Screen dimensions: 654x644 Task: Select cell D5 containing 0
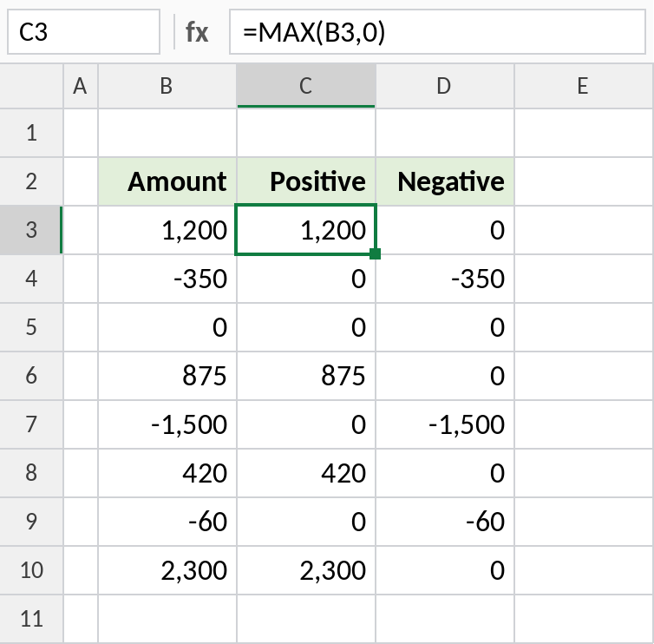pos(445,327)
